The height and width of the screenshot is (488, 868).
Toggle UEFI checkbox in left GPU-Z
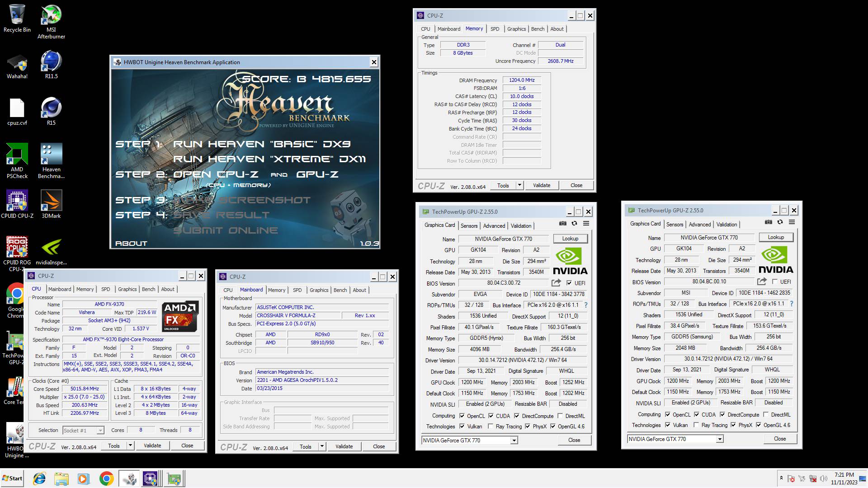pos(569,283)
